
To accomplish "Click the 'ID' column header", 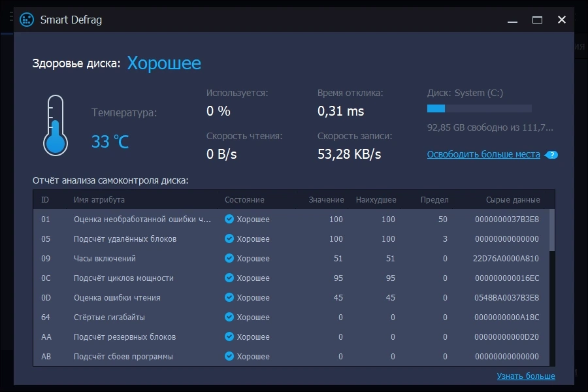I will click(45, 199).
